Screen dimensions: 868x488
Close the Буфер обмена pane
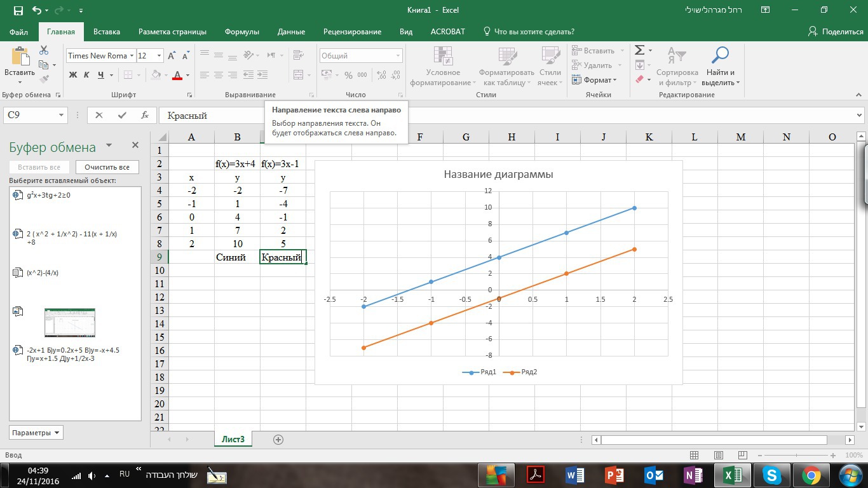(135, 146)
